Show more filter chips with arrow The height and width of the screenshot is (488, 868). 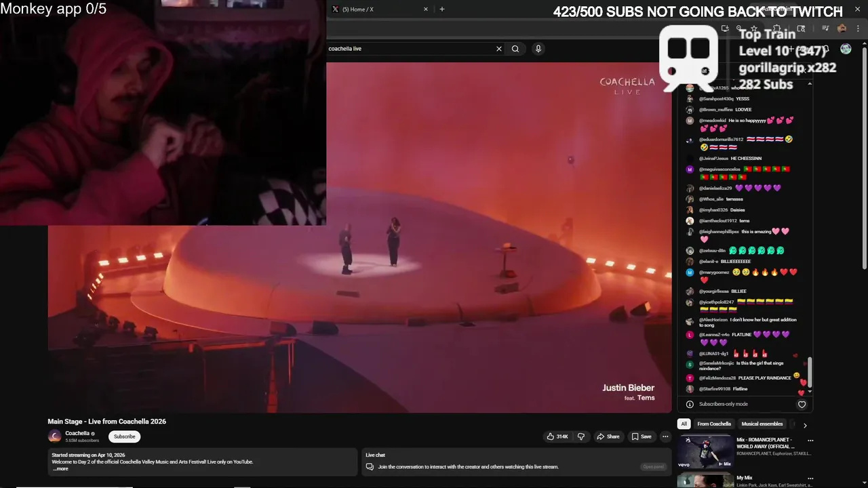click(x=805, y=425)
